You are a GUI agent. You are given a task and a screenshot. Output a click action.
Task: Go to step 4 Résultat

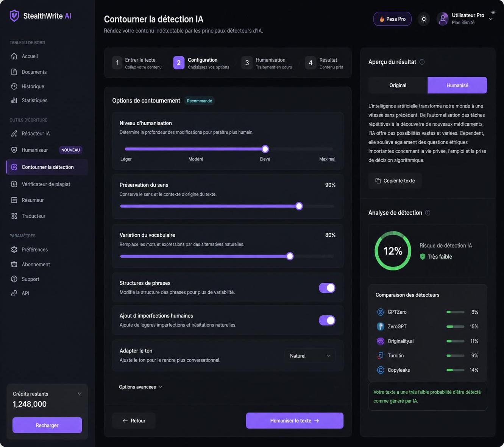[x=324, y=63]
